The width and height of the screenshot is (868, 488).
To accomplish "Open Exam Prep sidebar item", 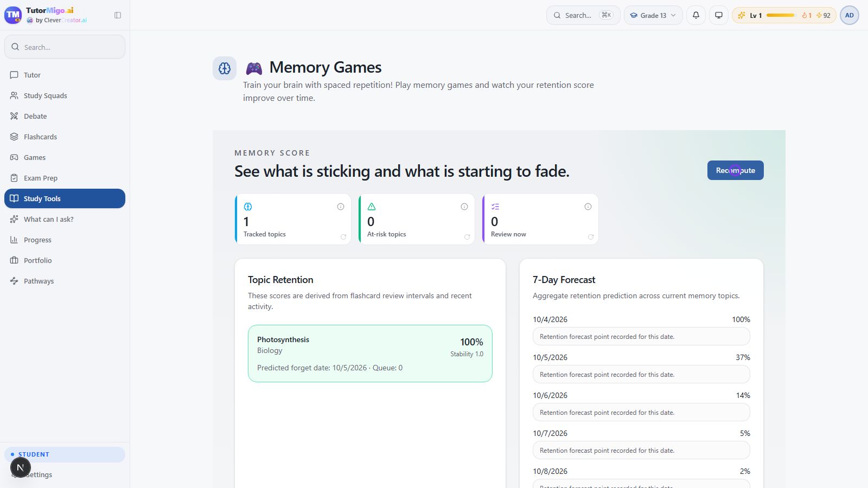I will click(65, 178).
